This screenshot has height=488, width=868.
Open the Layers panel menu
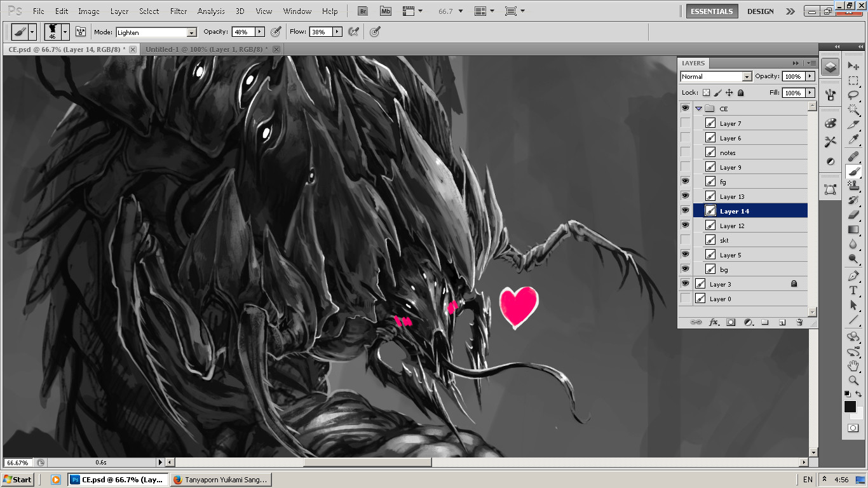point(811,63)
